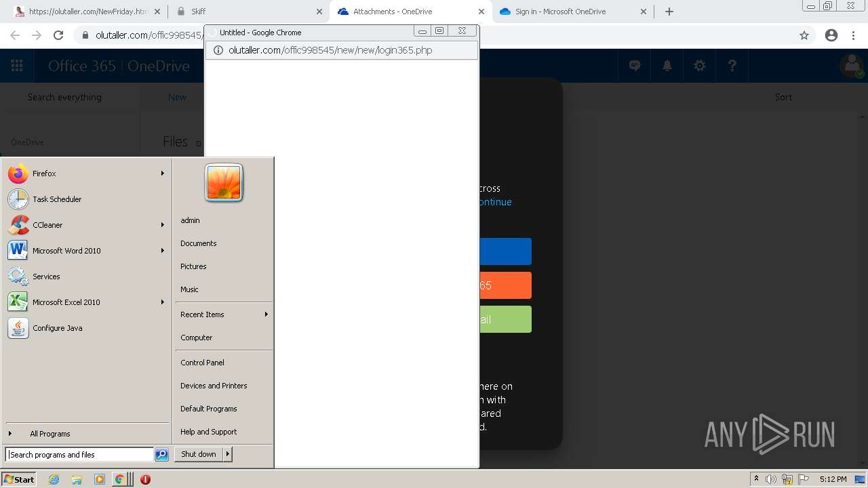Go back in main Chrome window
This screenshot has height=488, width=868.
tap(15, 35)
